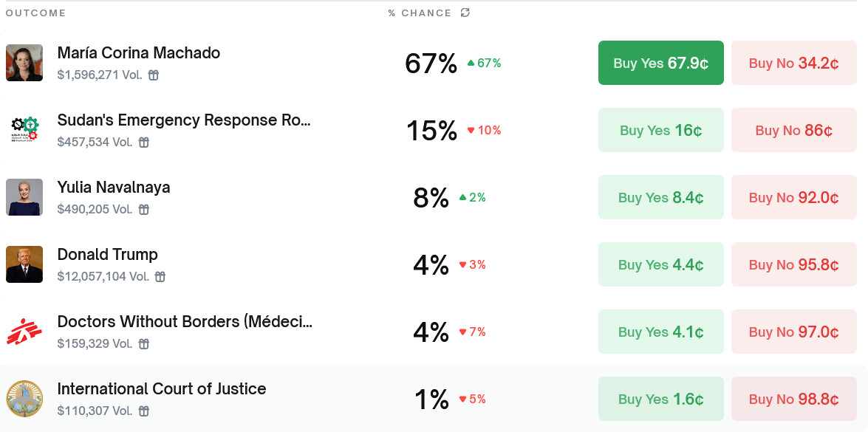Open the Yulia Navalnaya outcome row title

(114, 188)
